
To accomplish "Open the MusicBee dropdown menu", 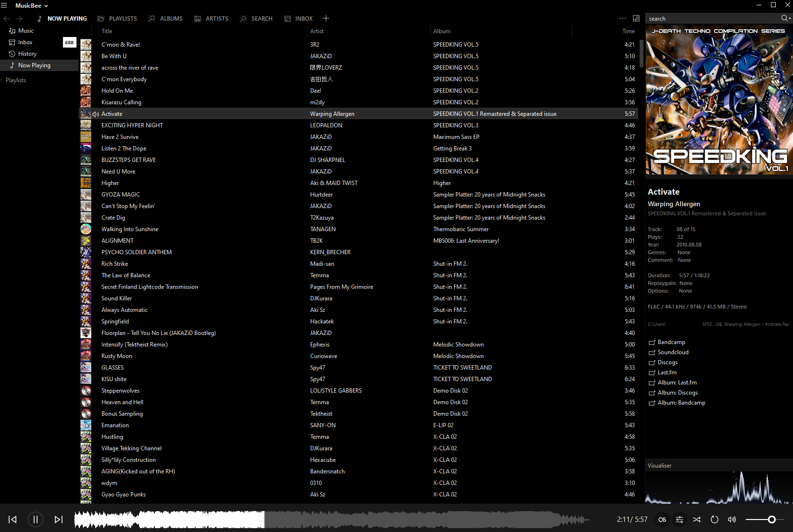I will point(32,6).
